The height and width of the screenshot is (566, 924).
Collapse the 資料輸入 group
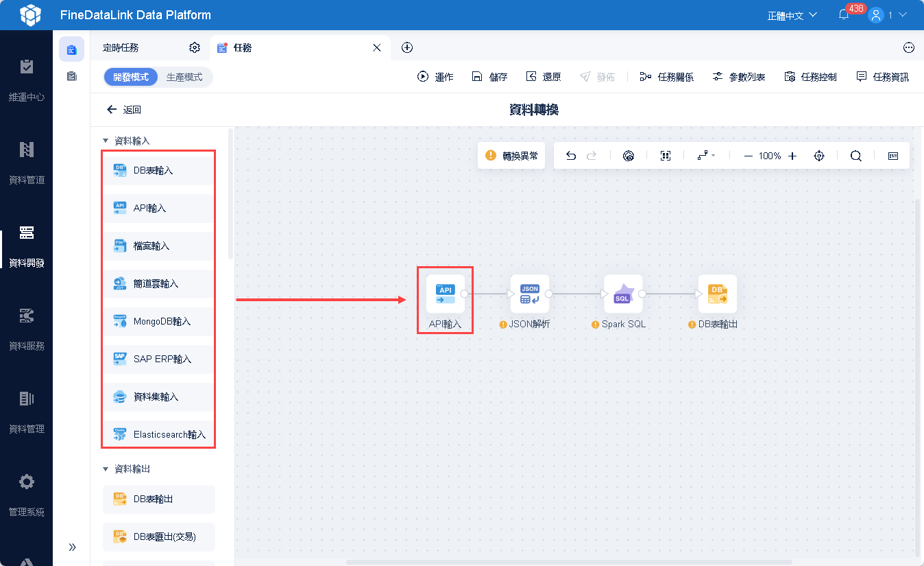click(106, 141)
